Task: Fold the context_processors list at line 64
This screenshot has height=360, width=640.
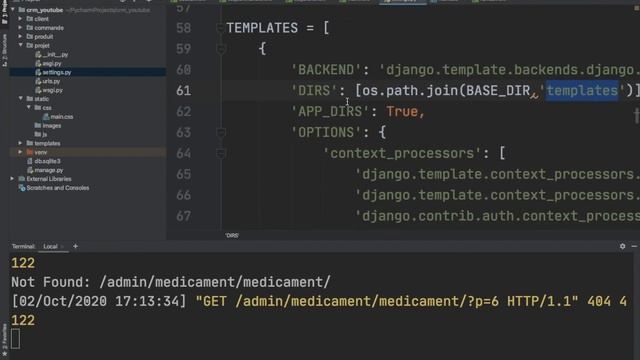Action: (x=221, y=153)
